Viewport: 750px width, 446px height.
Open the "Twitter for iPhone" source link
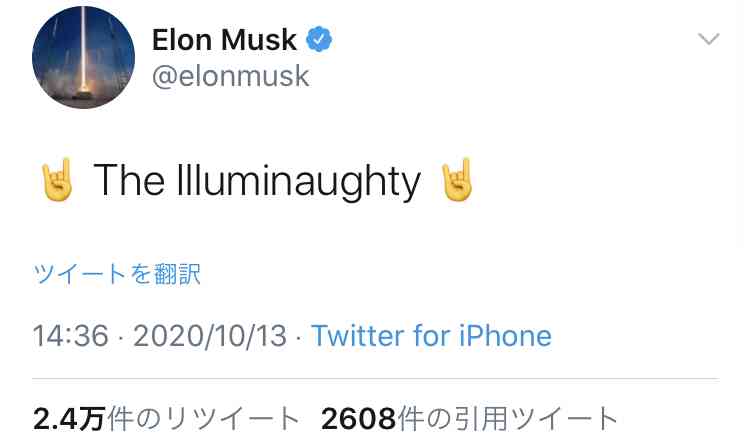(x=431, y=335)
